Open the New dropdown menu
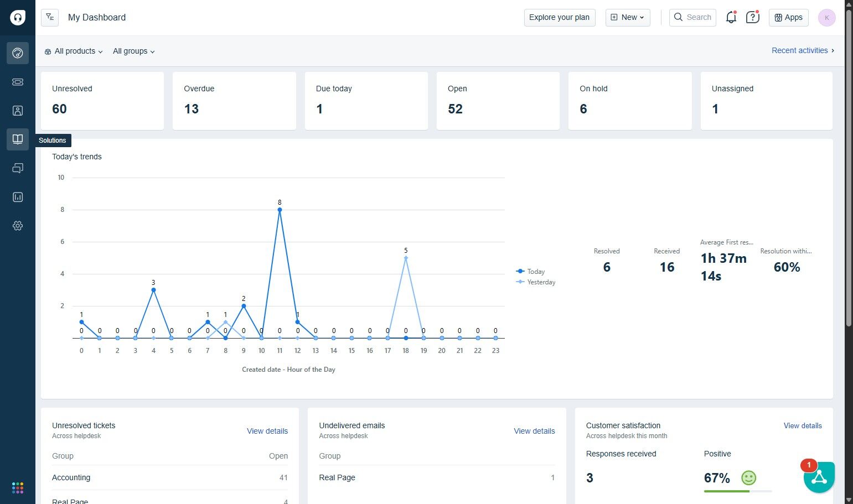This screenshot has width=853, height=504. pos(628,18)
